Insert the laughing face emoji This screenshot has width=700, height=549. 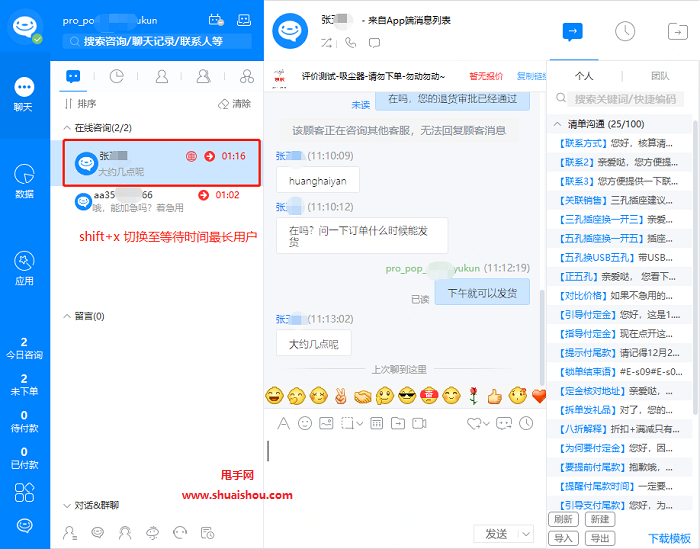click(x=274, y=395)
